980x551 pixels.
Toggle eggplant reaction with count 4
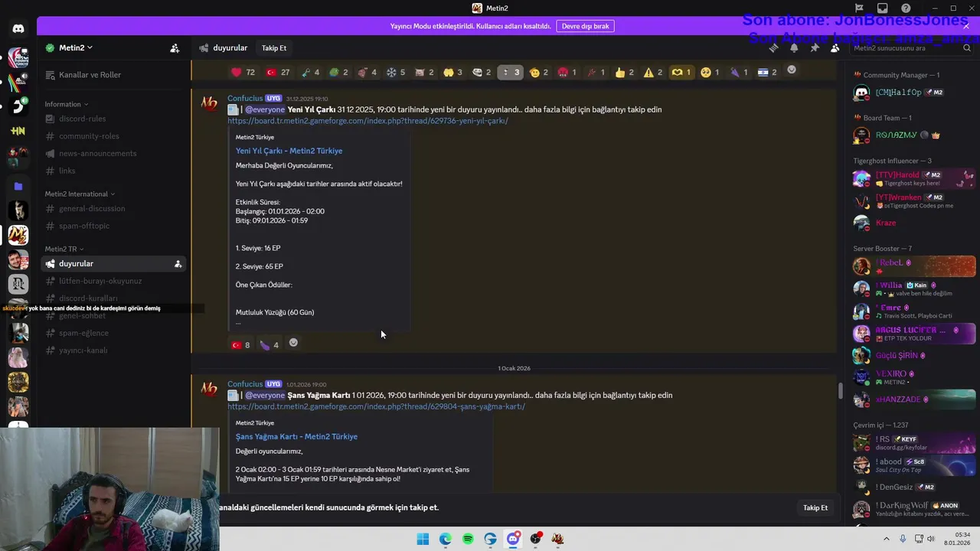(x=269, y=344)
